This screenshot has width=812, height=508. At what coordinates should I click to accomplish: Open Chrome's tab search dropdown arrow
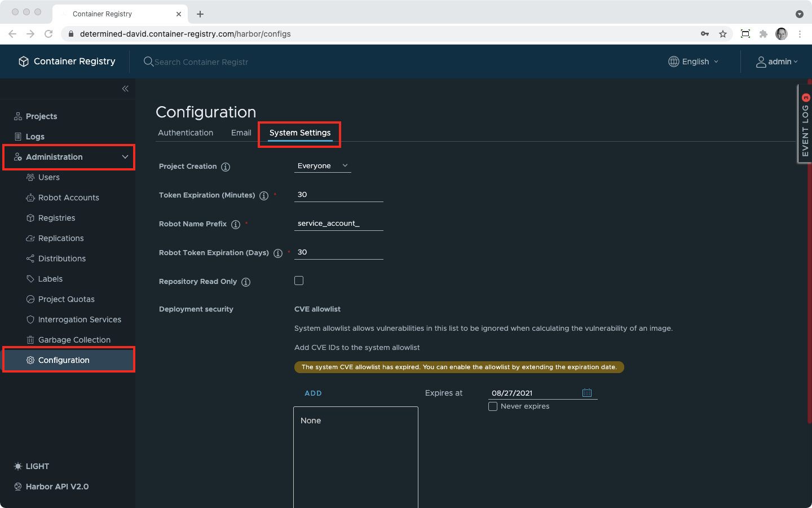[x=799, y=14]
